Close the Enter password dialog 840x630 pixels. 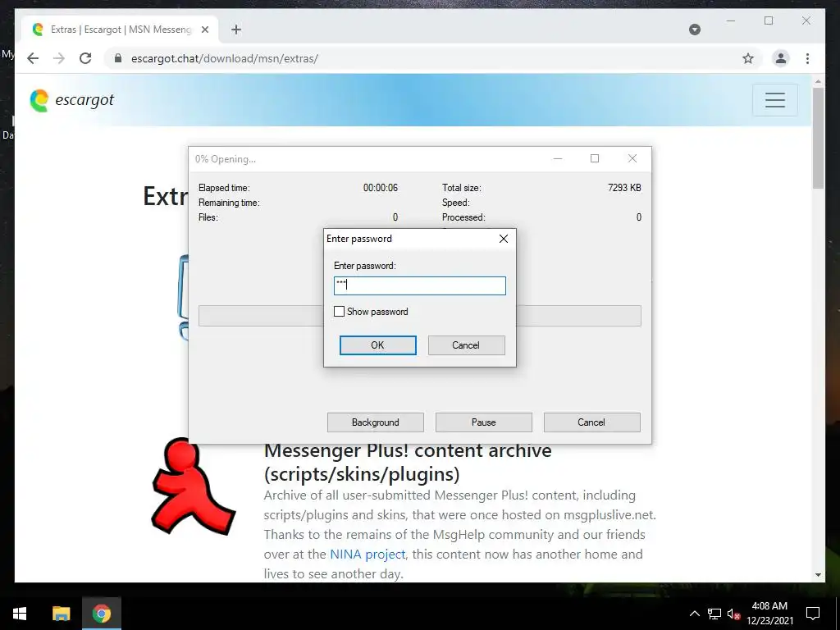coord(504,239)
